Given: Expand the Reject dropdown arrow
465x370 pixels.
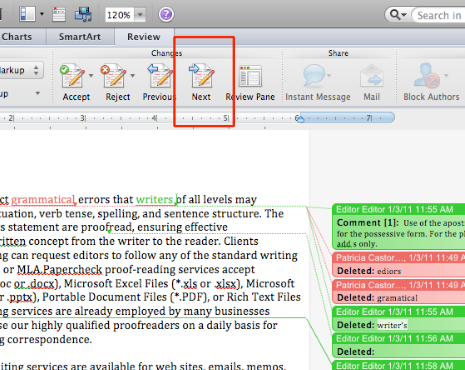Looking at the screenshot, I should pos(132,76).
